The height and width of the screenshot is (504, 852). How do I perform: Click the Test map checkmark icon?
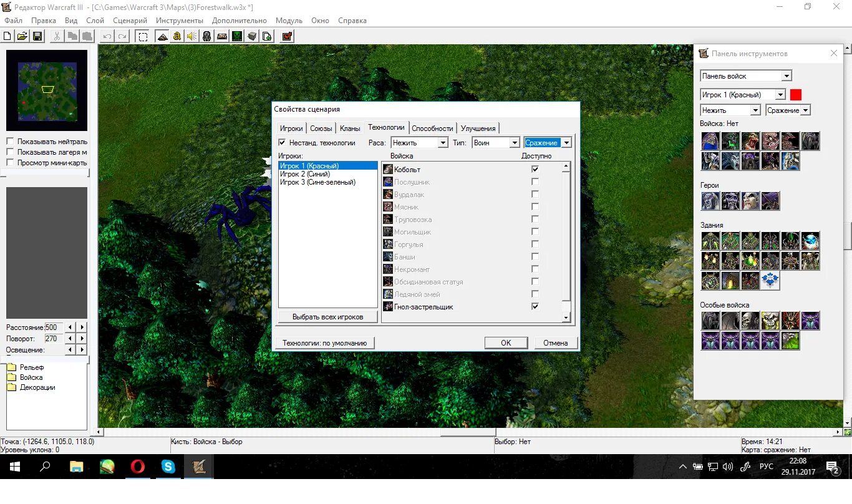pyautogui.click(x=287, y=36)
